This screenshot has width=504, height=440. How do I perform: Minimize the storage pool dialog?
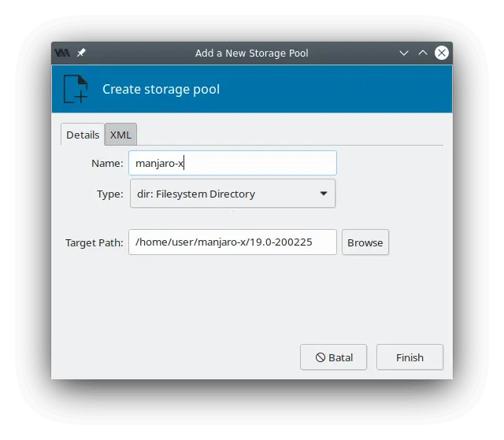(x=404, y=53)
